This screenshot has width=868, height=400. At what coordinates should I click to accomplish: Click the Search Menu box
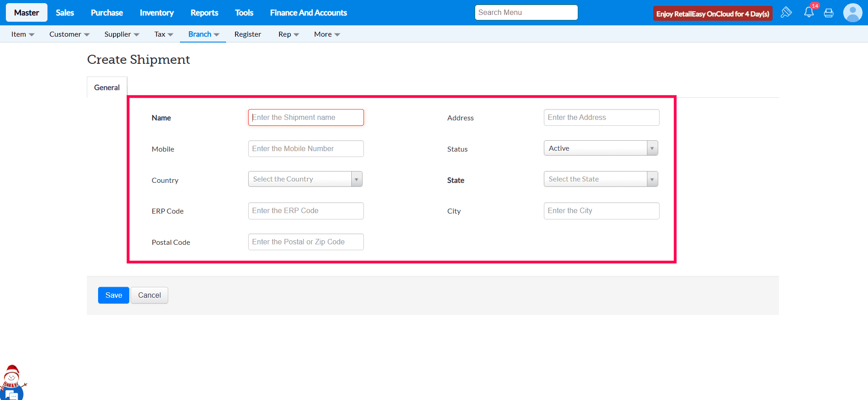click(x=526, y=13)
